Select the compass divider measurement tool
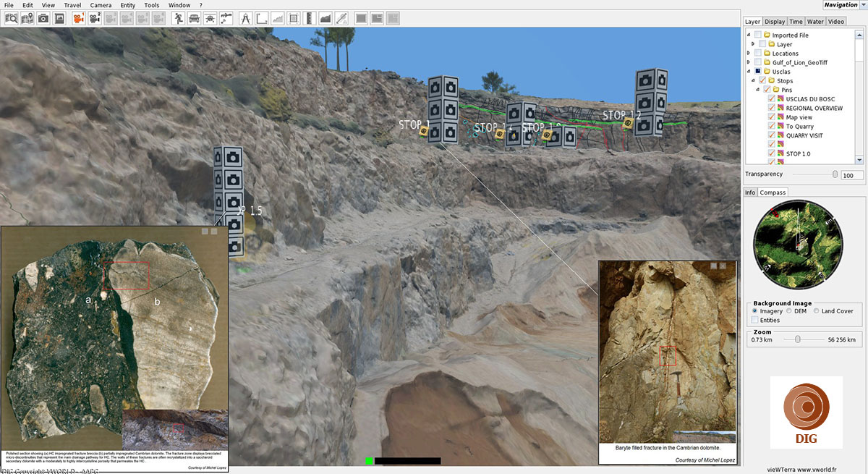Screen dimensions: 868x474 [x=245, y=18]
